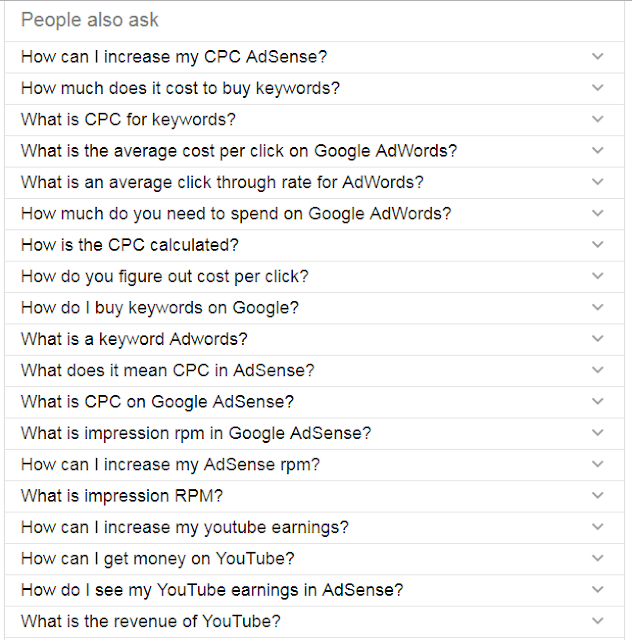This screenshot has height=640, width=632.
Task: Click chevron for average click through rate question
Action: click(x=597, y=182)
